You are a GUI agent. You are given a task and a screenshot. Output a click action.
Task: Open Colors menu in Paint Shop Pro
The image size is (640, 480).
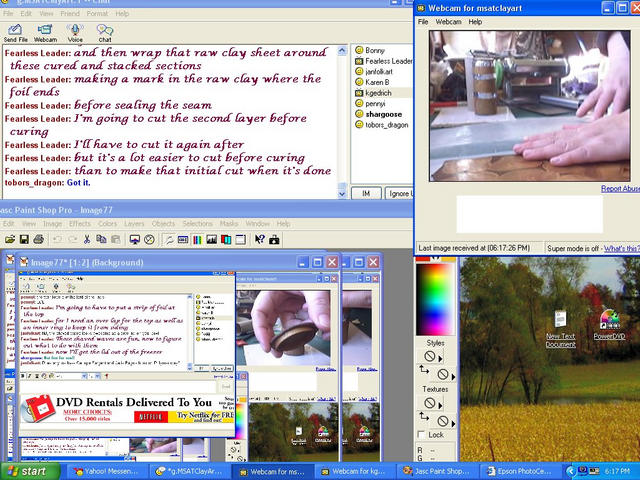[x=107, y=224]
